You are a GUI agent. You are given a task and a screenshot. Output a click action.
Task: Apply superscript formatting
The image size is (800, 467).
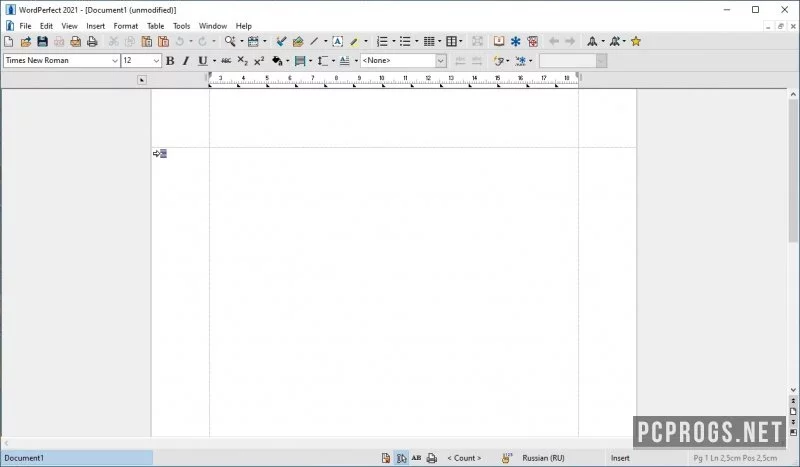point(259,61)
